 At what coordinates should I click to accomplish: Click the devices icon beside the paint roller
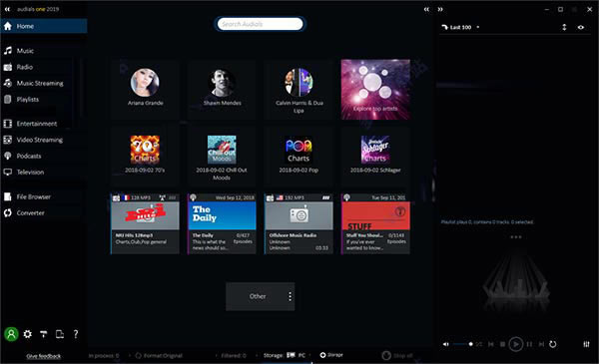click(x=60, y=334)
